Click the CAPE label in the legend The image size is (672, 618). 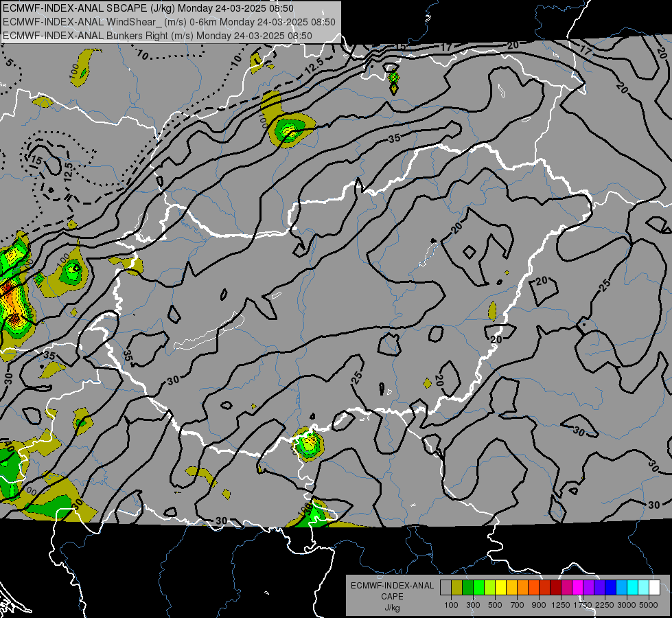392,597
